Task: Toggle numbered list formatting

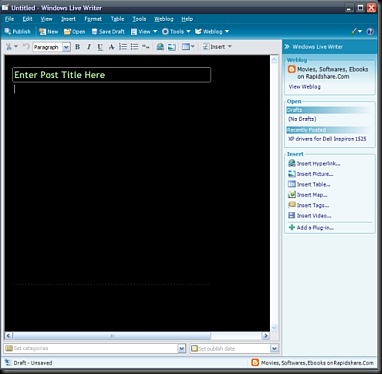Action: tap(123, 47)
